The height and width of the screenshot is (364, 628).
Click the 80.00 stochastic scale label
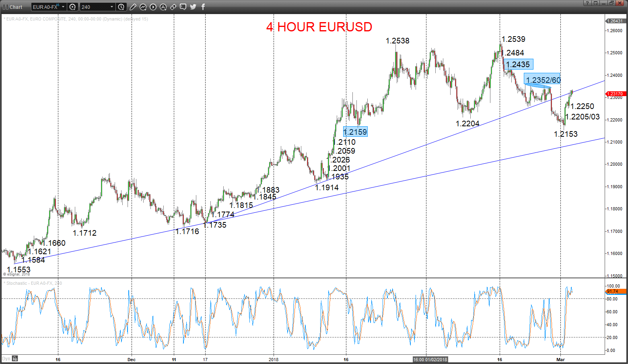pyautogui.click(x=612, y=299)
